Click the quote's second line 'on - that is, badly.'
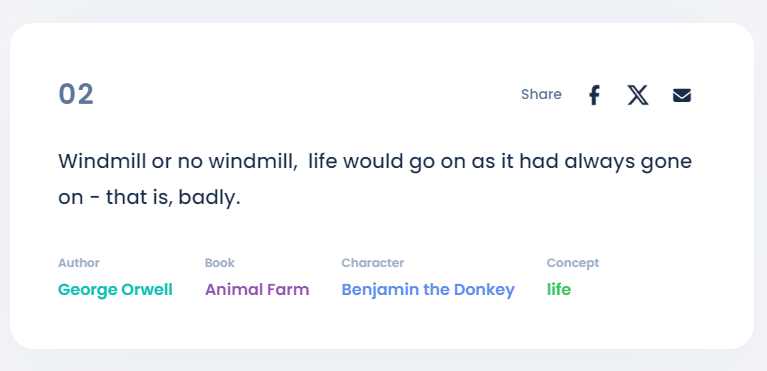 click(150, 198)
